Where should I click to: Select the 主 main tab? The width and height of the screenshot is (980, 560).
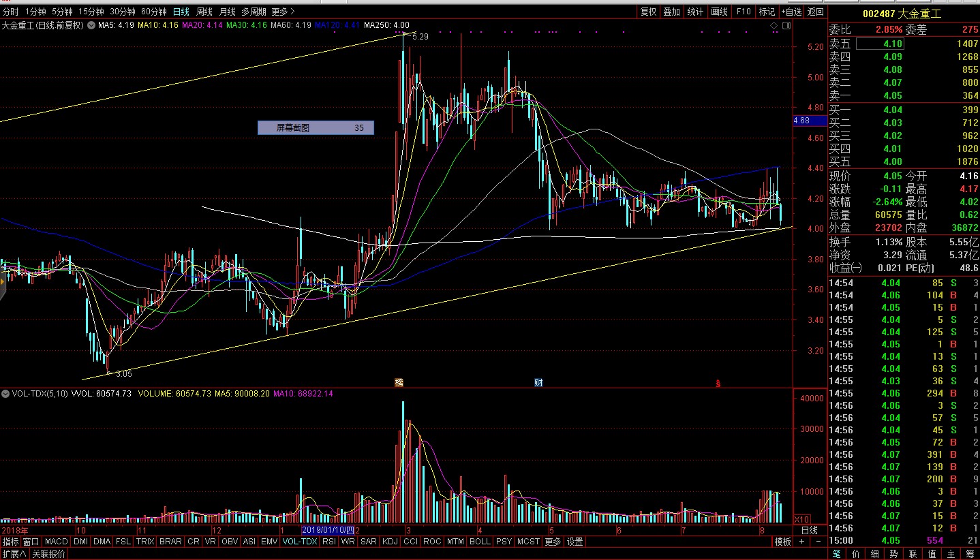click(951, 554)
